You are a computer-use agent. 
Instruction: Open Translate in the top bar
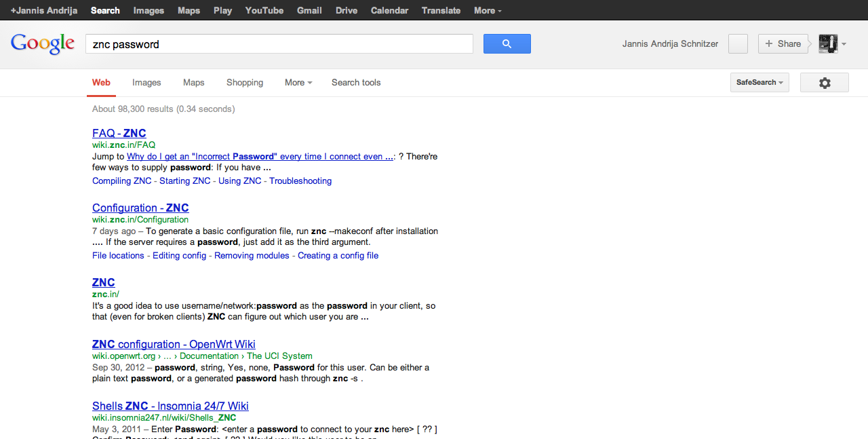[441, 10]
